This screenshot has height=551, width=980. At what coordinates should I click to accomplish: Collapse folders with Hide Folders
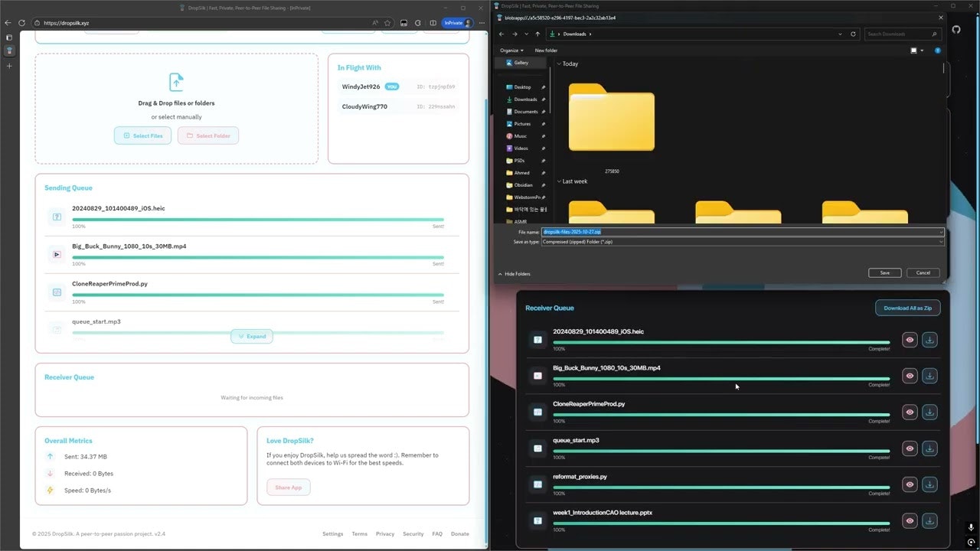pyautogui.click(x=514, y=274)
